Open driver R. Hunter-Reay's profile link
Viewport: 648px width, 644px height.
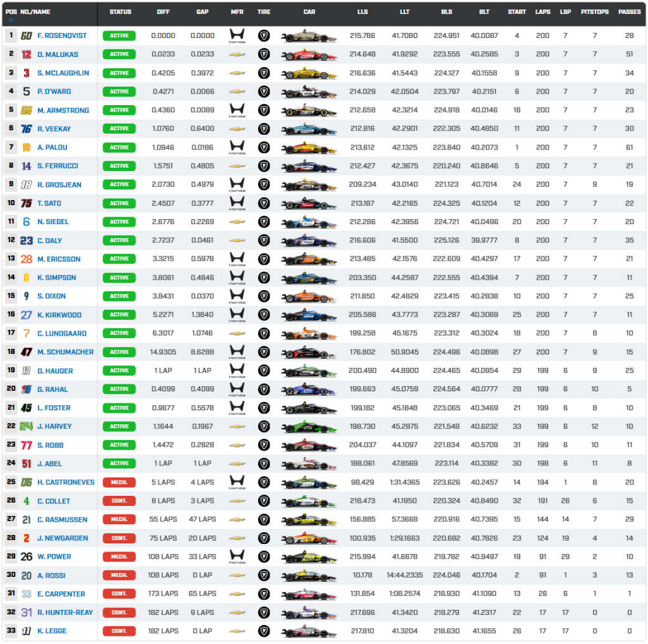tap(65, 612)
